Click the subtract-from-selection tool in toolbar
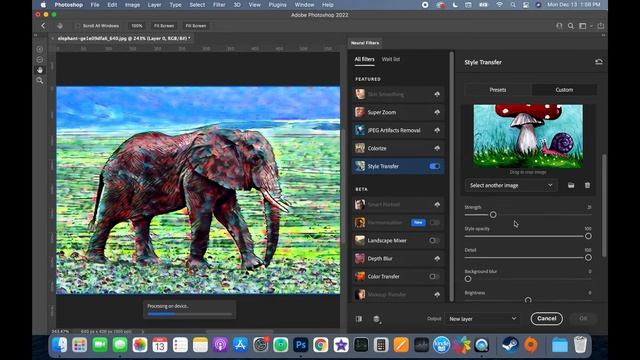The height and width of the screenshot is (360, 640). tap(40, 60)
